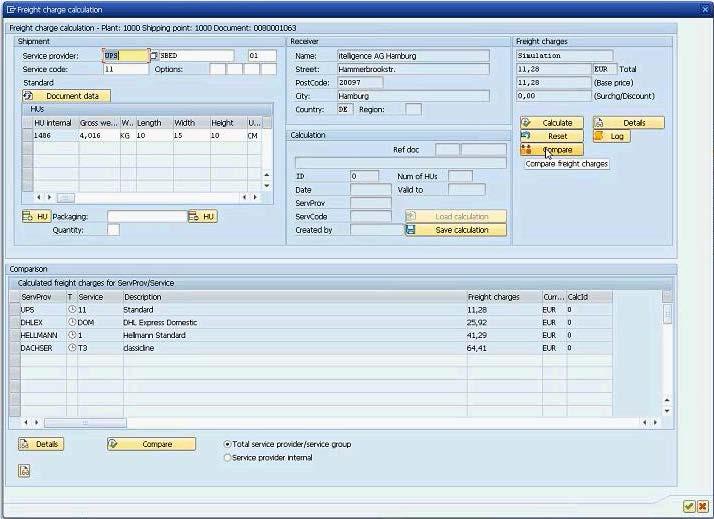Click the red X cancel icon
Viewport: 714px width, 519px height.
(703, 506)
